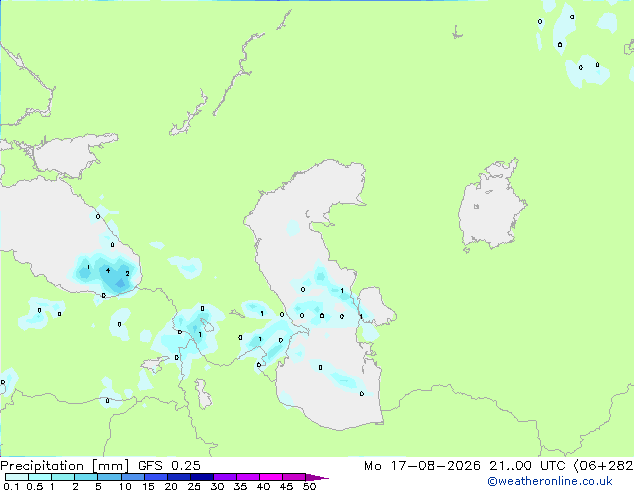Click the legend scale number 0.5

pyautogui.click(x=35, y=486)
